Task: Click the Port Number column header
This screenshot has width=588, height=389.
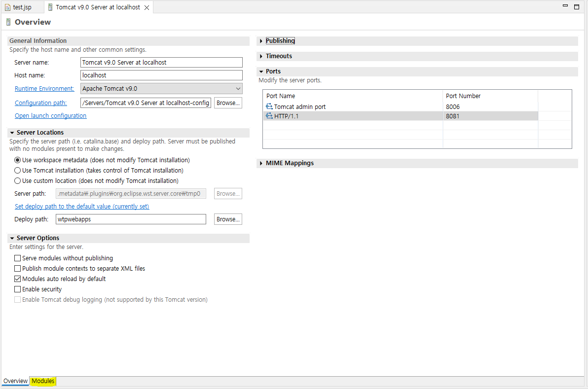Action: 490,96
